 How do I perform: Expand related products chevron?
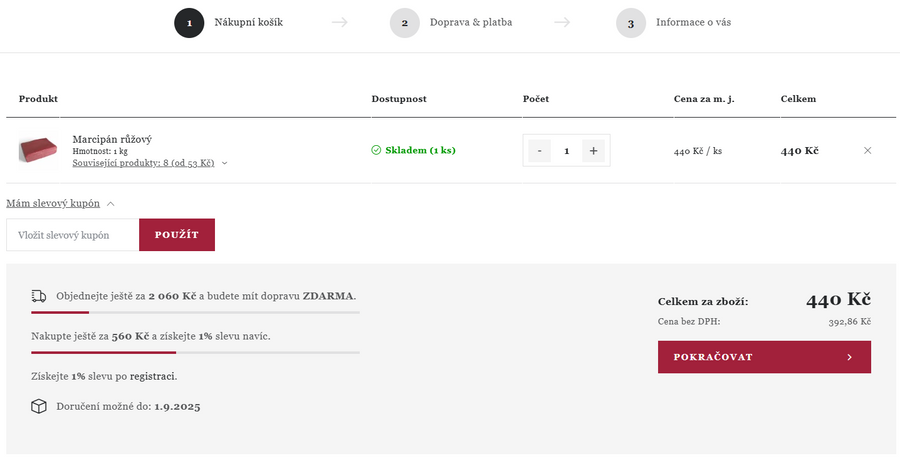coord(225,163)
